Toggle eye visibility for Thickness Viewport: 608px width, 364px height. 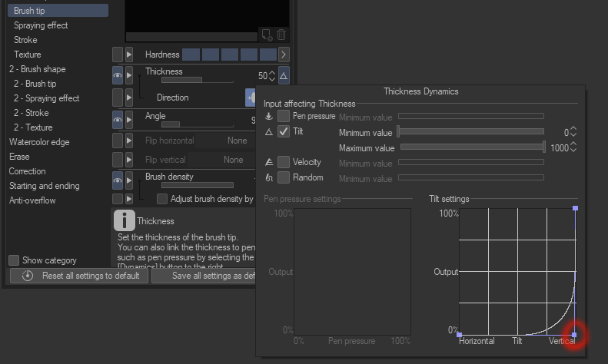tap(118, 75)
